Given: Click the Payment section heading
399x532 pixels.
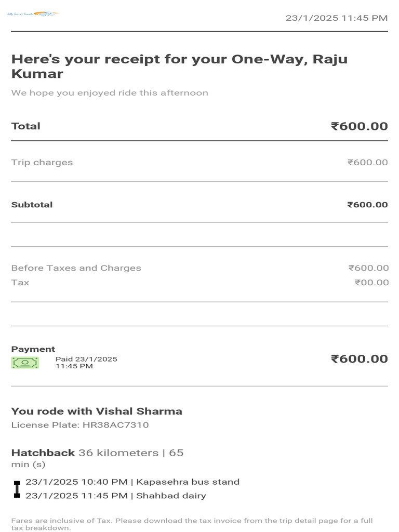Looking at the screenshot, I should point(33,349).
